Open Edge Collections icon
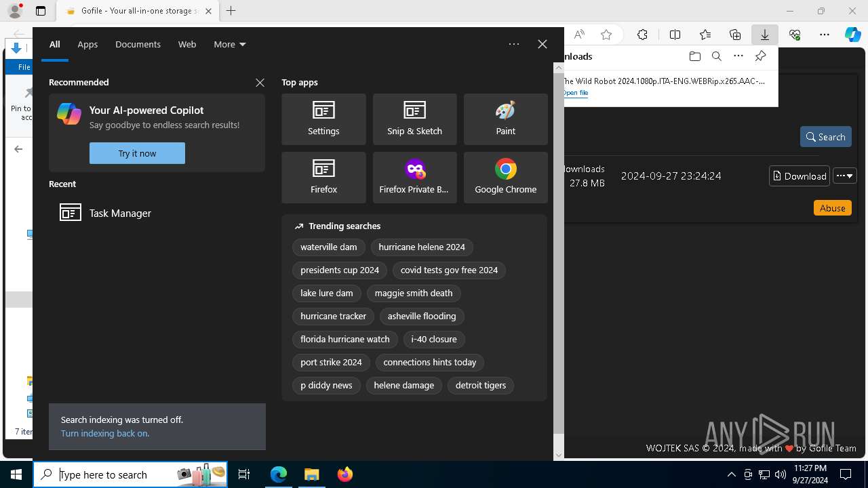 tap(735, 35)
